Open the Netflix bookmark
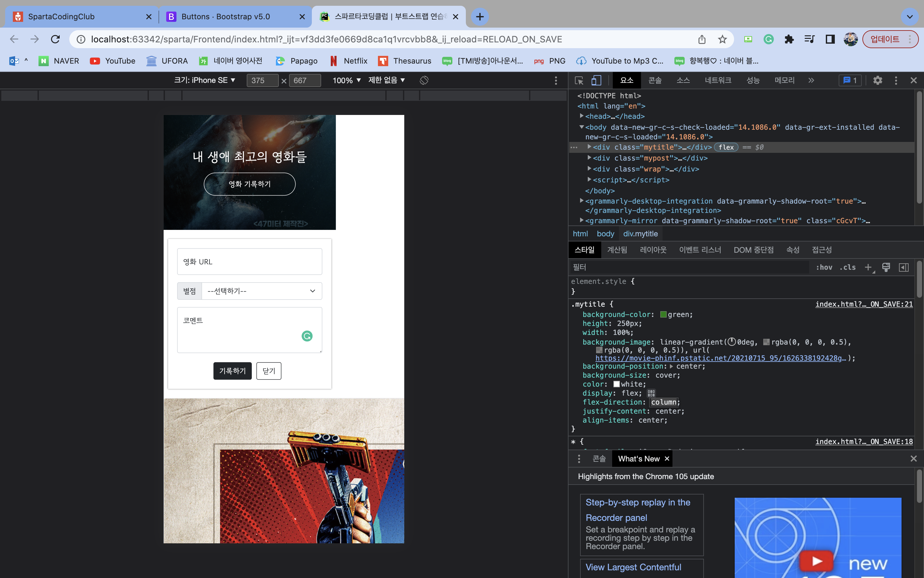 pos(349,61)
